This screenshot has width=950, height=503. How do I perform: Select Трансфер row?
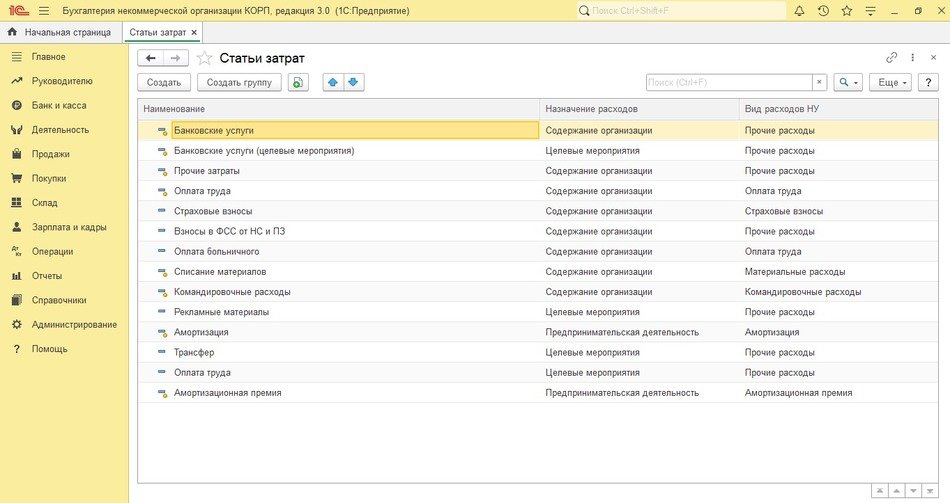pyautogui.click(x=538, y=352)
